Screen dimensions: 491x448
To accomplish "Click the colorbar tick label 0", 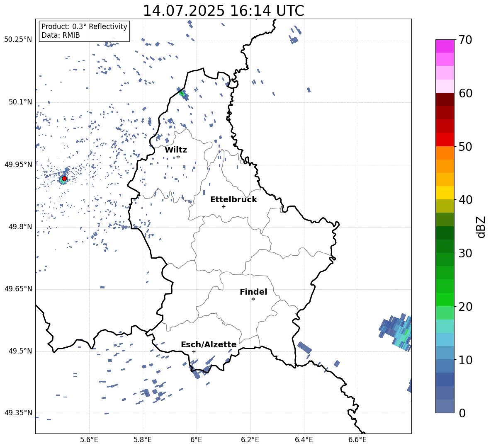I will [462, 413].
